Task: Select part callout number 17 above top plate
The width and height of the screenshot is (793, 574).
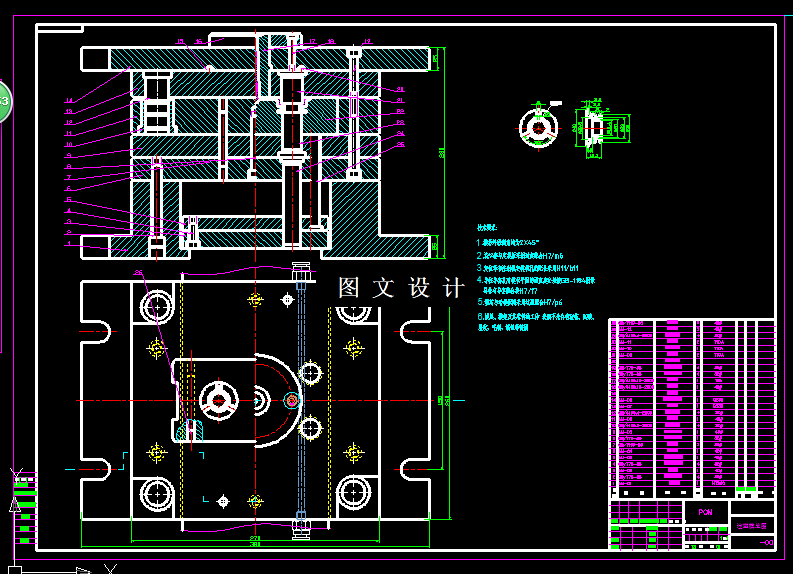Action: (x=312, y=41)
